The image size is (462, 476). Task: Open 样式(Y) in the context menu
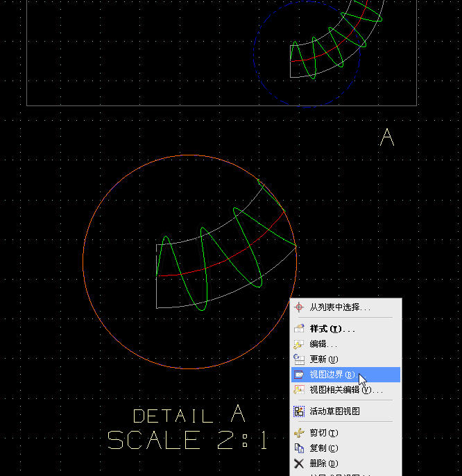(x=345, y=329)
